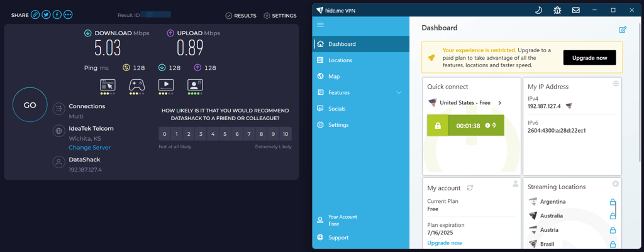Open Your Account Free in sidebar

tap(361, 221)
